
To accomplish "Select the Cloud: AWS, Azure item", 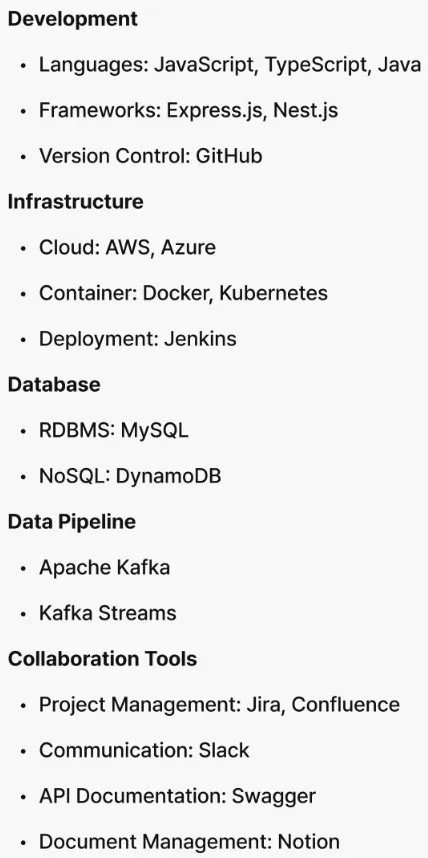I will tap(127, 248).
